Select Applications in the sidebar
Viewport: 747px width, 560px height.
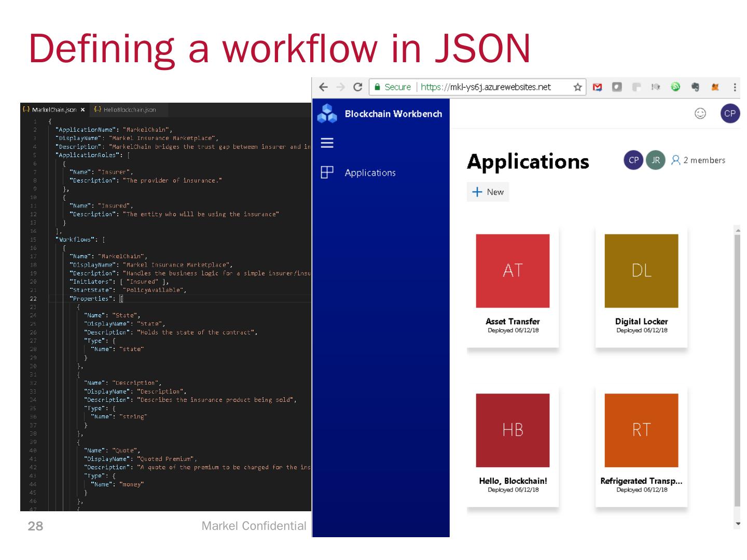[370, 173]
